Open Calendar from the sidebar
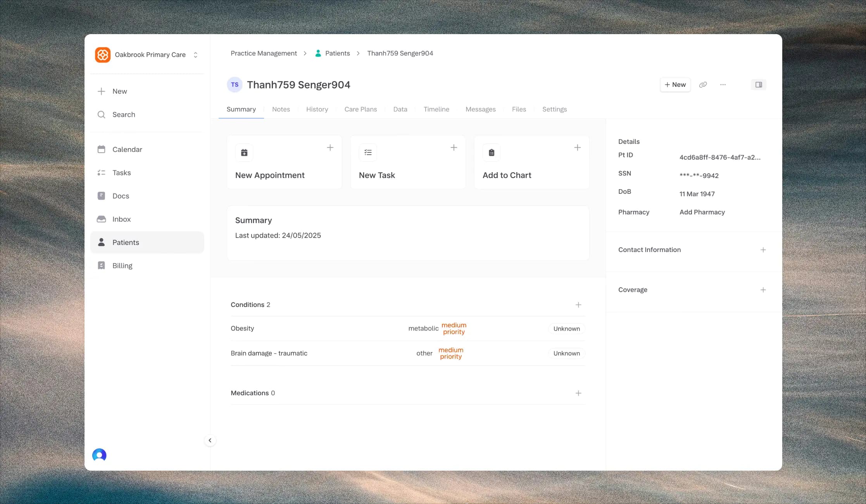Viewport: 866px width, 504px height. 127,149
